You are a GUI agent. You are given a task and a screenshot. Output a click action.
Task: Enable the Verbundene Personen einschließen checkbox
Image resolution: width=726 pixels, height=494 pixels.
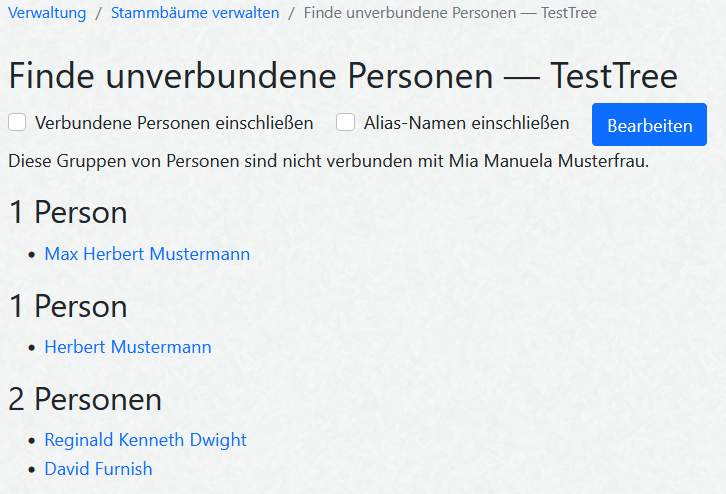pyautogui.click(x=17, y=123)
